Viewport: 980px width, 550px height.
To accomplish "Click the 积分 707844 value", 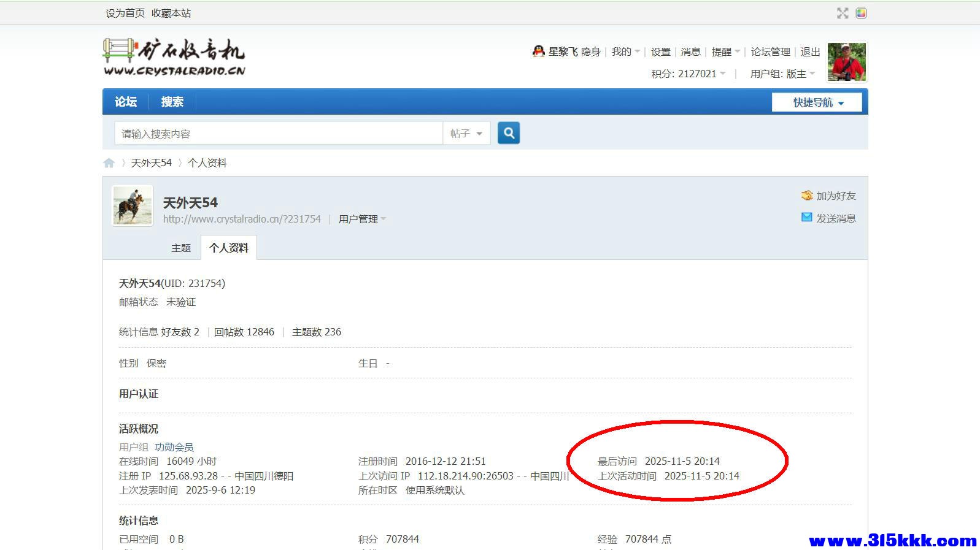I will coord(403,539).
